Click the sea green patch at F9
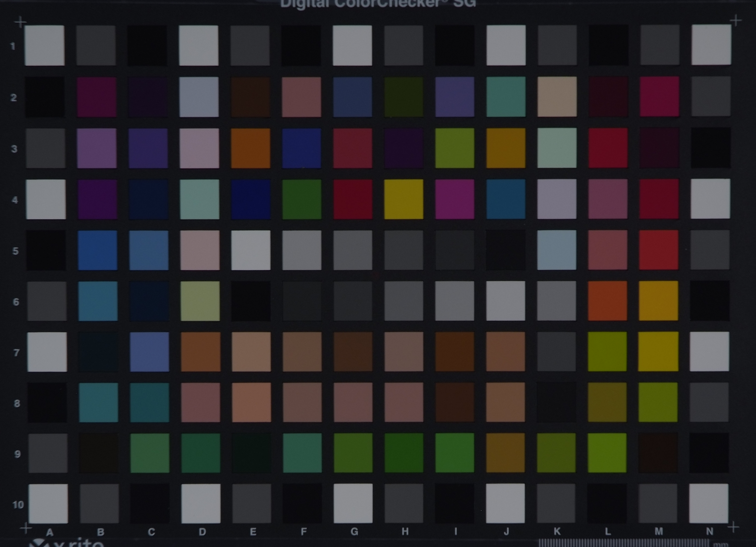Screen dimensions: 756x547 click(302, 453)
